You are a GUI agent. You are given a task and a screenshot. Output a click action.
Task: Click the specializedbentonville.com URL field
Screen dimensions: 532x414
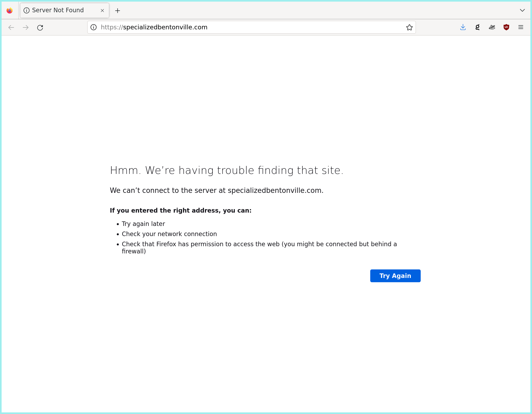pyautogui.click(x=240, y=27)
